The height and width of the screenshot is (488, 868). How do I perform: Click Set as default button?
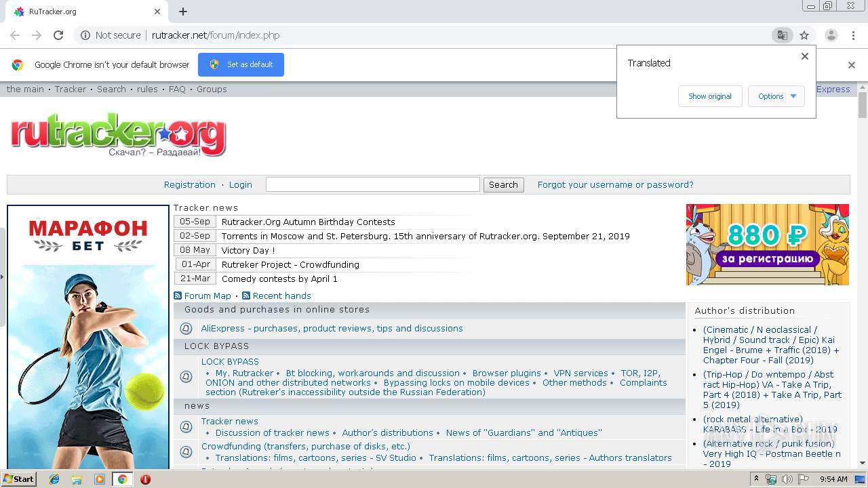pos(241,64)
